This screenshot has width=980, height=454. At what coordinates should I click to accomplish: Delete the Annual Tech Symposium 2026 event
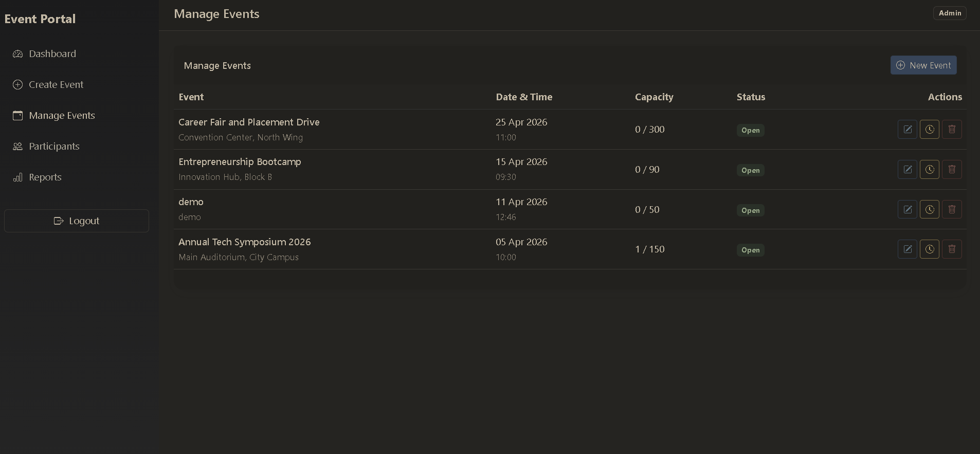point(952,249)
